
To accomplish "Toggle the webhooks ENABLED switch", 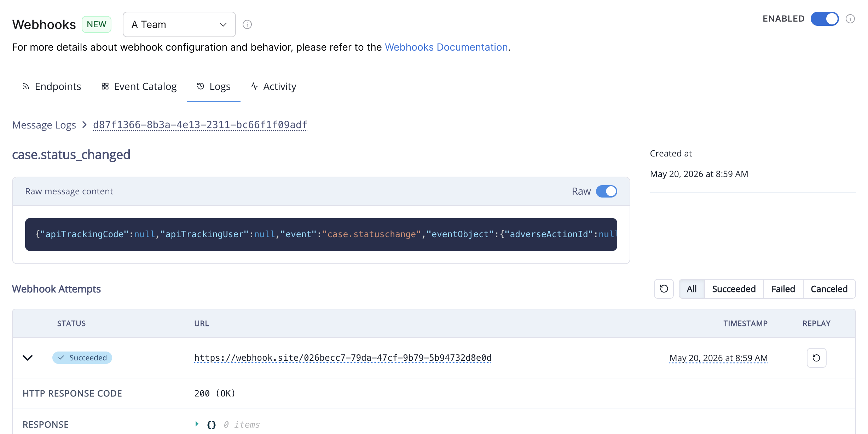I will pos(825,19).
